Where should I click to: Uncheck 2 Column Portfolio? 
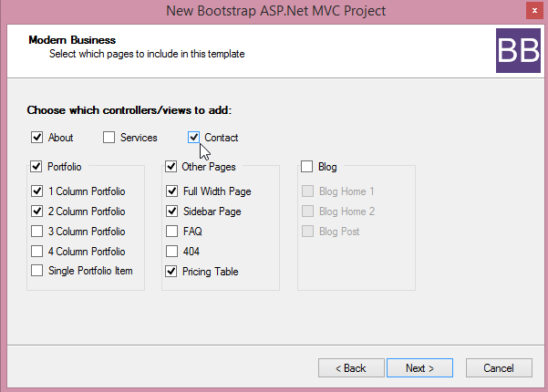pyautogui.click(x=36, y=211)
